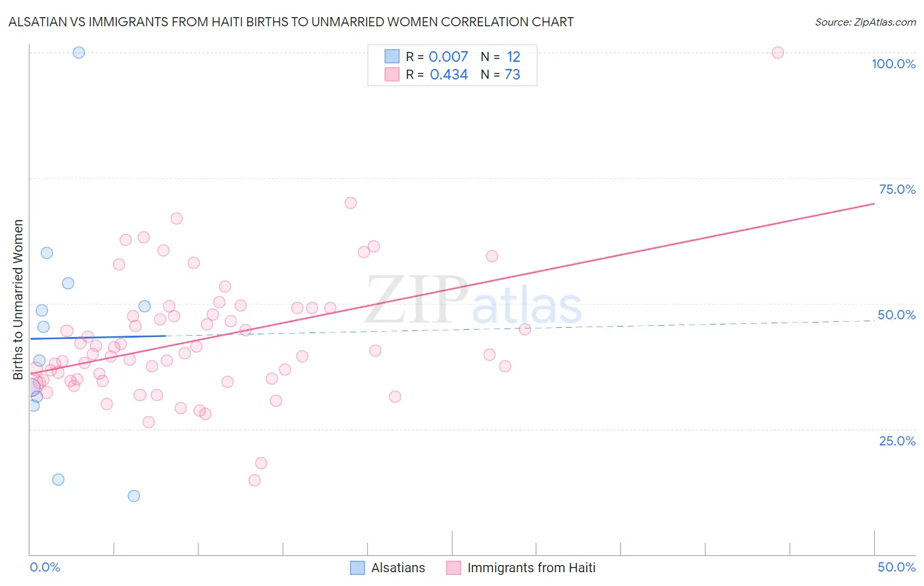Click the Source: ZipAtlas.com attribution text
This screenshot has width=924, height=586.
coord(865,22)
